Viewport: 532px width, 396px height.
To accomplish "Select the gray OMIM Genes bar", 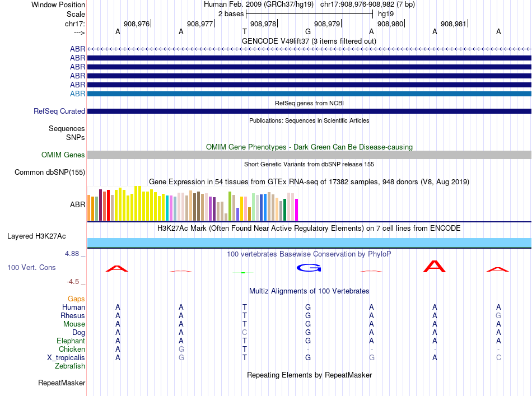I will coord(309,155).
